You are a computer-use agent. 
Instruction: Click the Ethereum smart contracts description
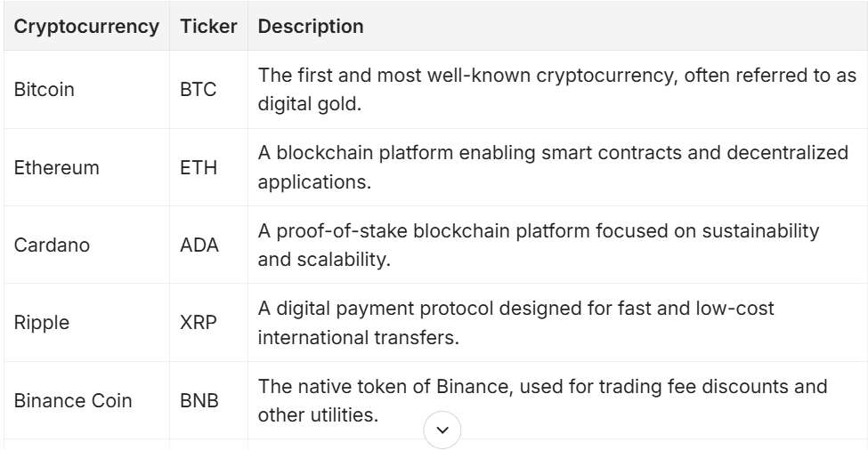(x=553, y=168)
